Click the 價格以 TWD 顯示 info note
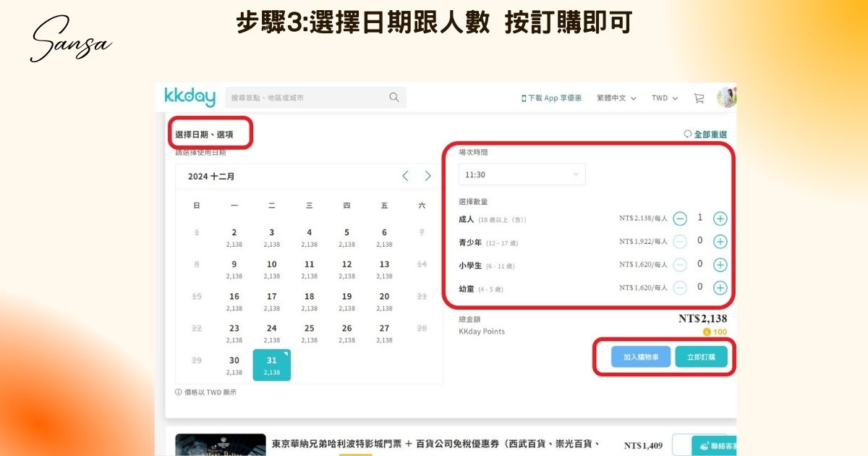 tap(206, 392)
